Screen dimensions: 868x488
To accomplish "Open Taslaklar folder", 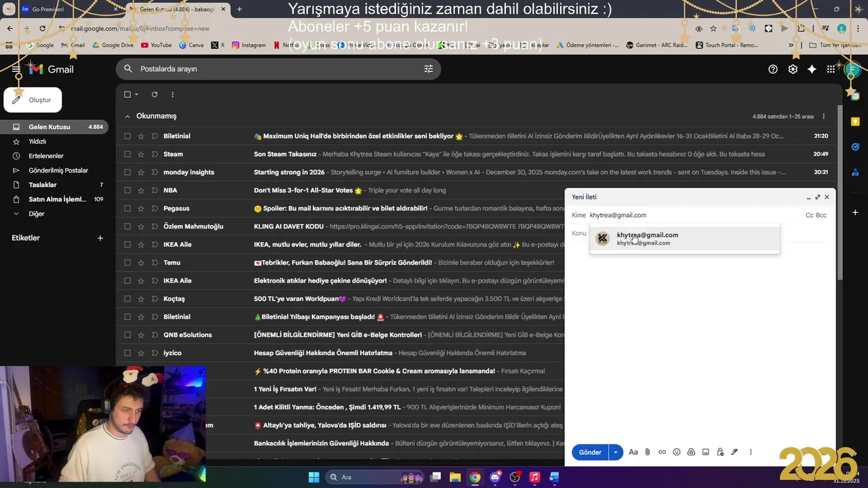I will (x=54, y=184).
